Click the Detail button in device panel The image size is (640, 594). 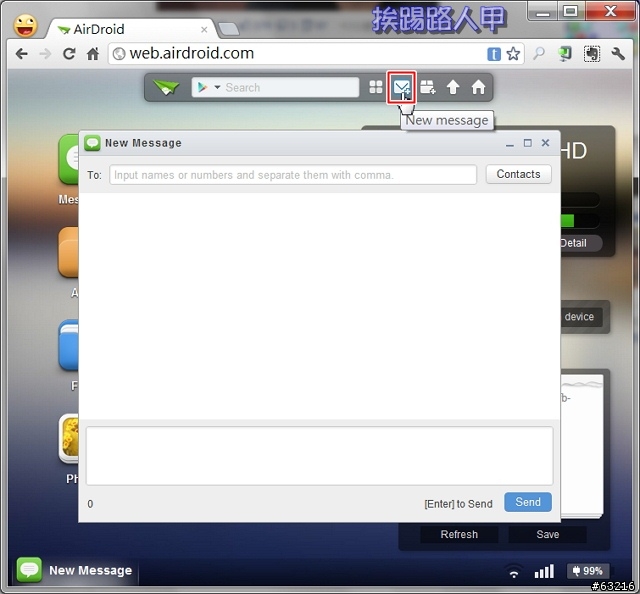point(580,243)
